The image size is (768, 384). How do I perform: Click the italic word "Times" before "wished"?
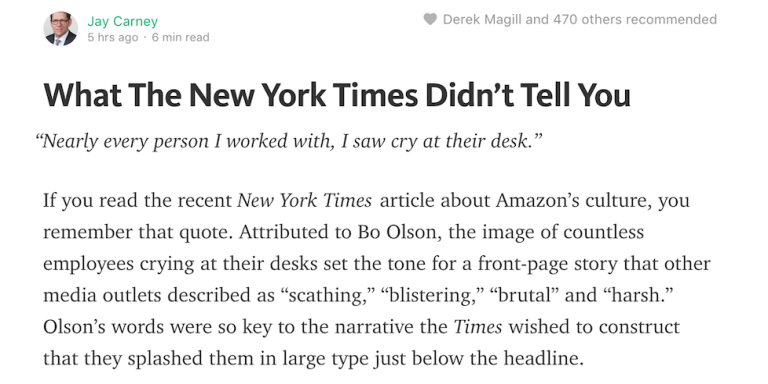tap(478, 327)
